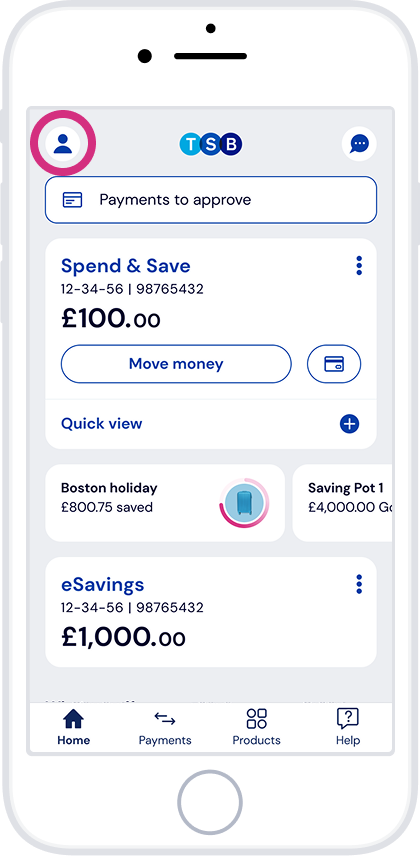Screen dimensions: 420x856
Task: Open the profile icon circled in pink
Action: tap(63, 143)
